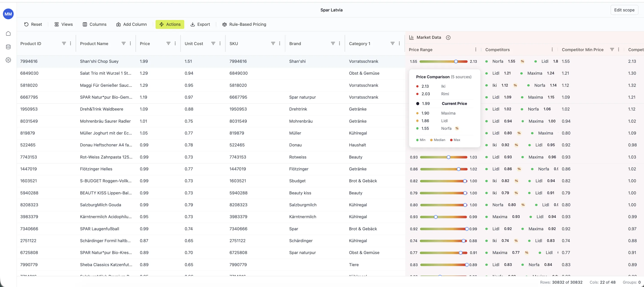Open the database icon in sidebar
This screenshot has height=287, width=644.
pyautogui.click(x=8, y=47)
